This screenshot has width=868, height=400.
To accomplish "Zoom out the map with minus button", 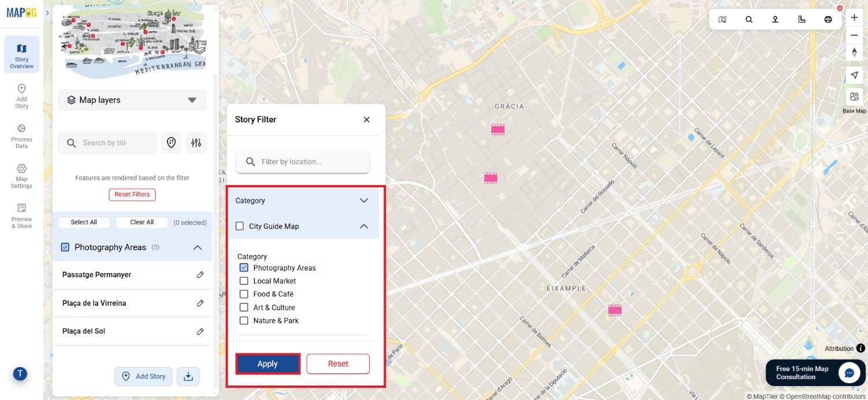I will [854, 35].
